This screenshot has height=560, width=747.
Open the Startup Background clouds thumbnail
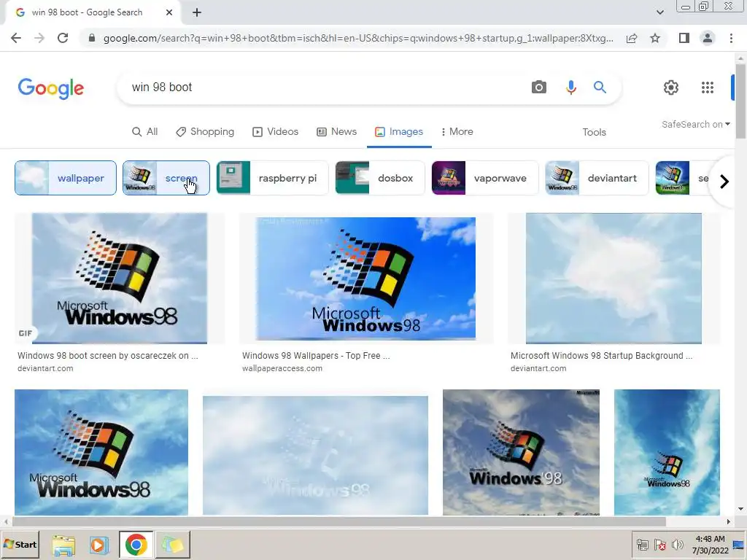614,279
